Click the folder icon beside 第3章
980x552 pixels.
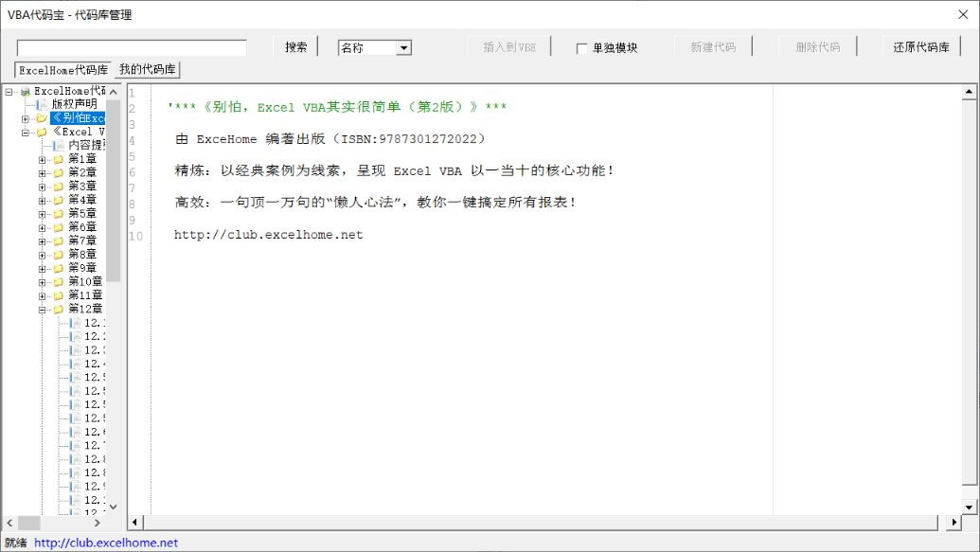click(59, 187)
